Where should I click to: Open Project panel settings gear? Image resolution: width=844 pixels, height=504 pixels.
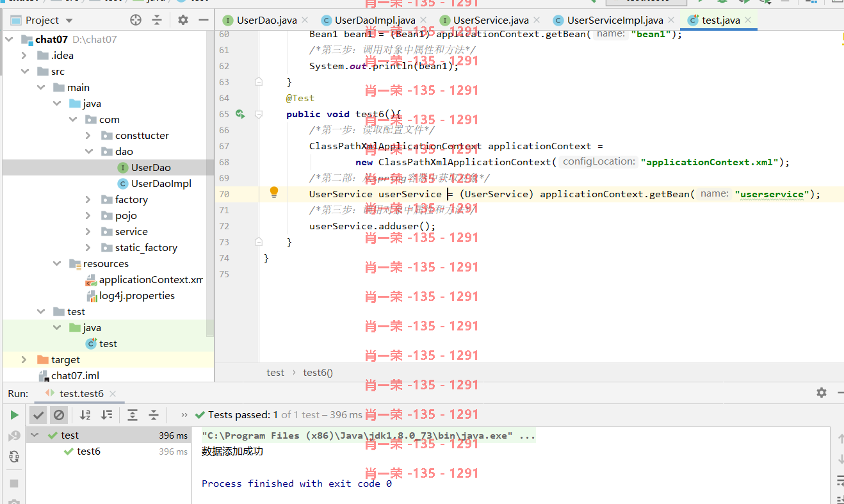pos(183,20)
